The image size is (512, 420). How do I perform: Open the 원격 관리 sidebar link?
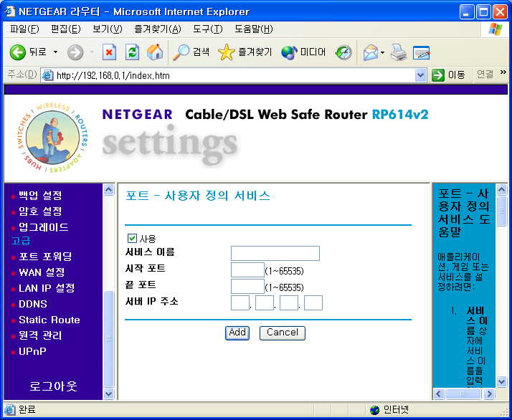coord(40,335)
